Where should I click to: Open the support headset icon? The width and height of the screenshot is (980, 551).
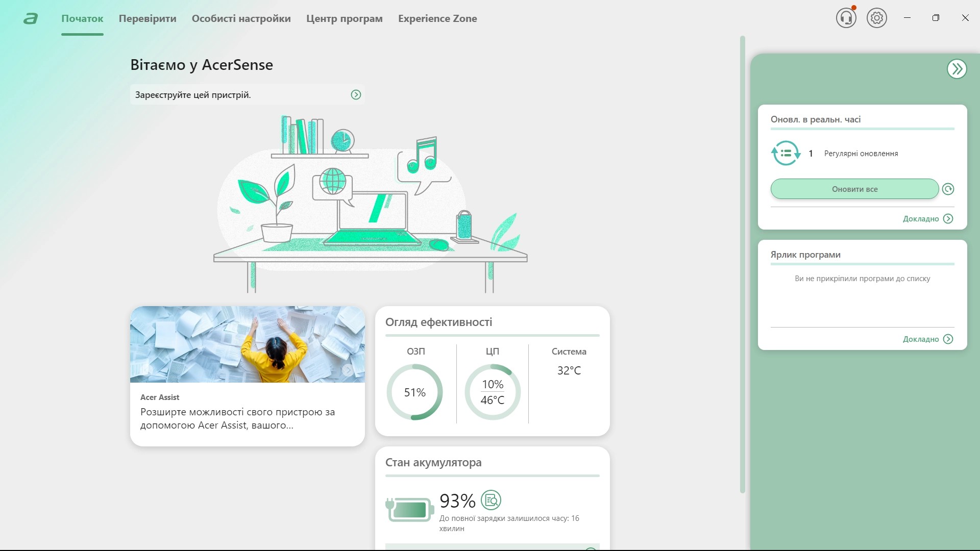(846, 18)
